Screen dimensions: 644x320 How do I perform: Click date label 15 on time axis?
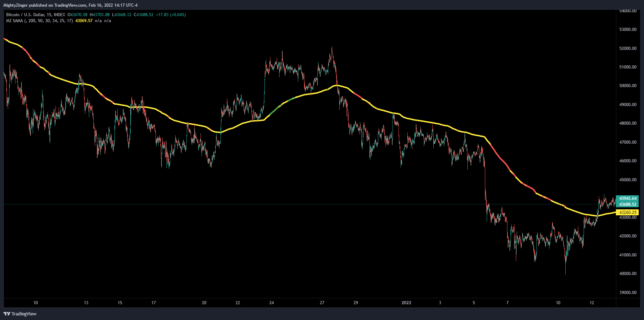click(120, 303)
